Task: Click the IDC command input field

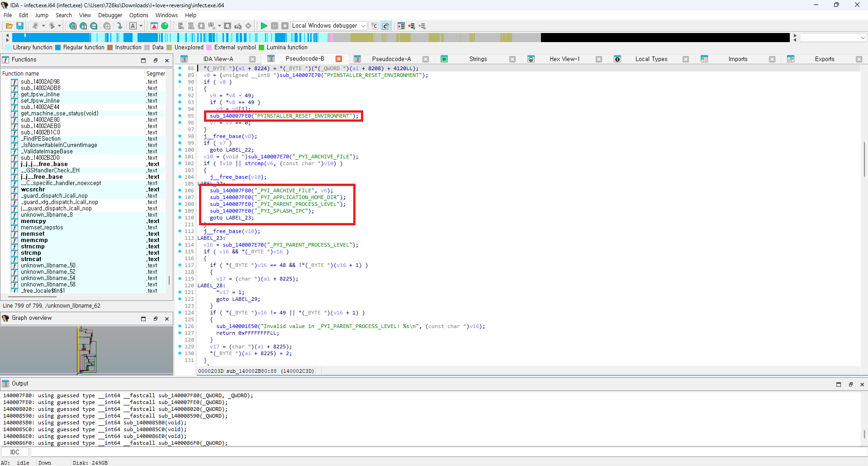Action: pos(448,452)
